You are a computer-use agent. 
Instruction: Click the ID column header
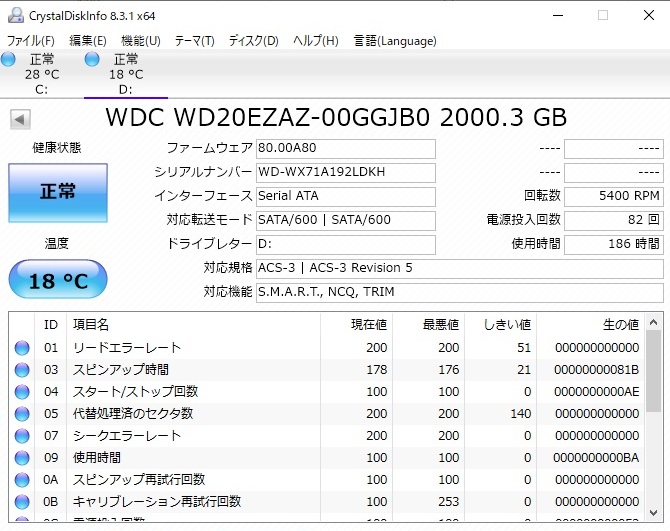pyautogui.click(x=50, y=325)
